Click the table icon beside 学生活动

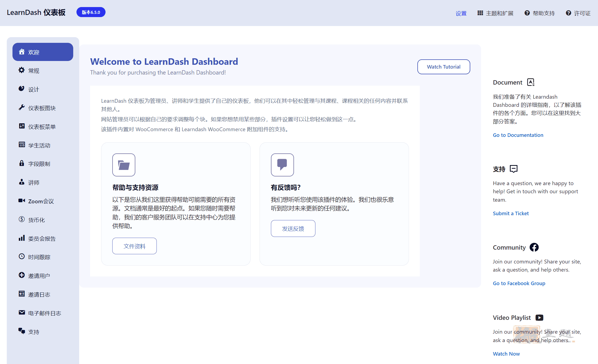tap(22, 145)
